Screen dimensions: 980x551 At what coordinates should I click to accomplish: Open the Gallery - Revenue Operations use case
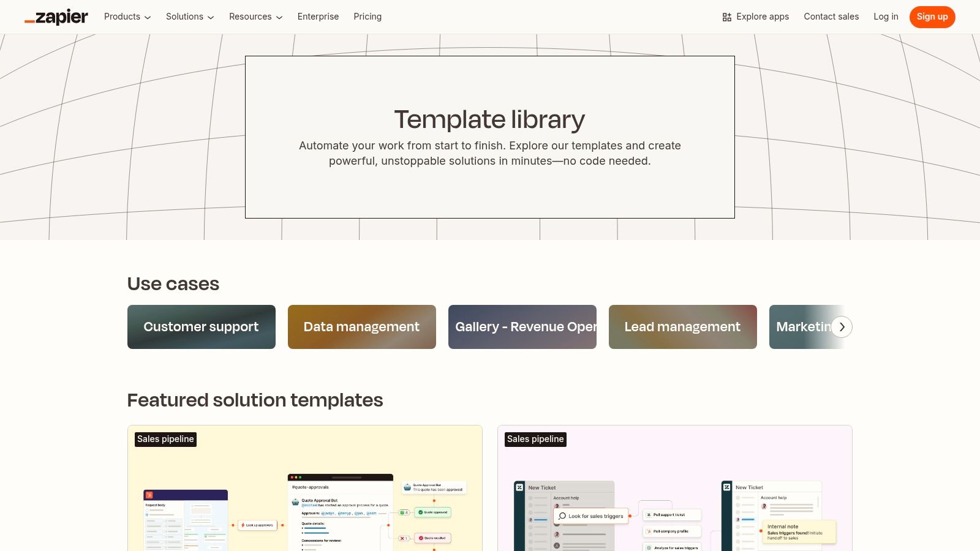click(x=522, y=326)
